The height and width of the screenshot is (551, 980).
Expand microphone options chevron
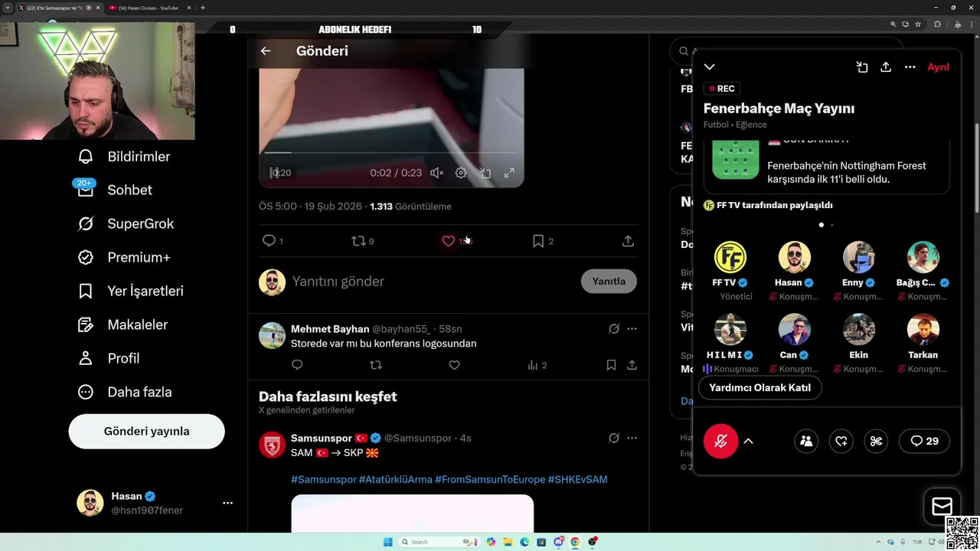click(x=748, y=441)
